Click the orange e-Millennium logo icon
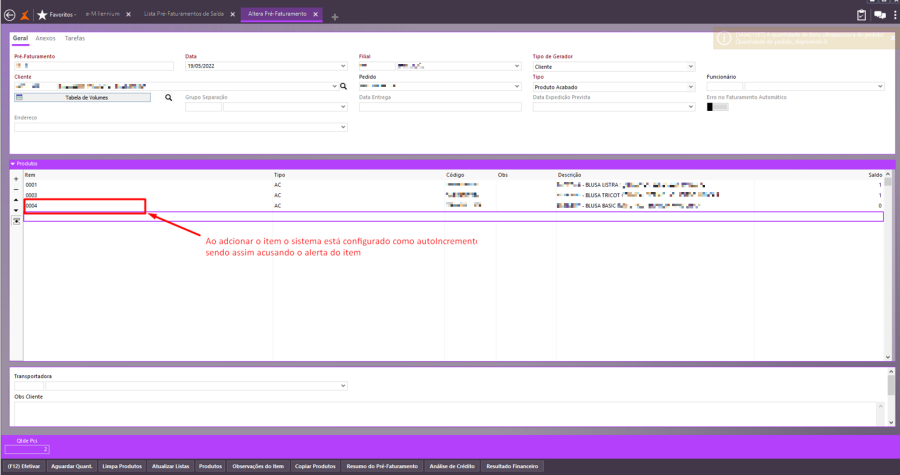This screenshot has height=475, width=900. [x=25, y=15]
